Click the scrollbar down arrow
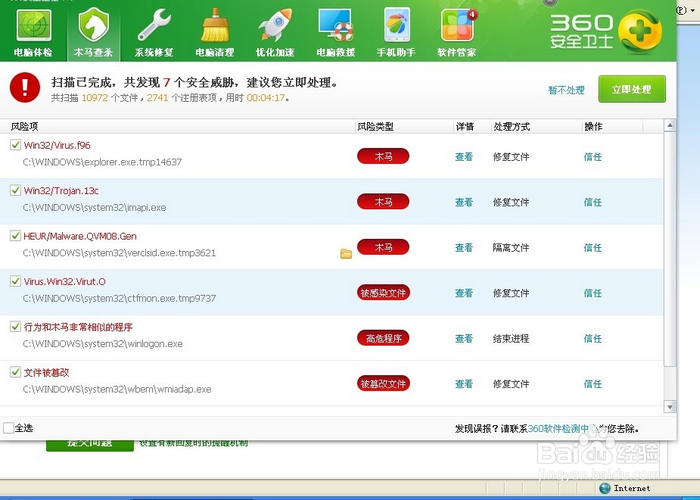 tap(670, 407)
